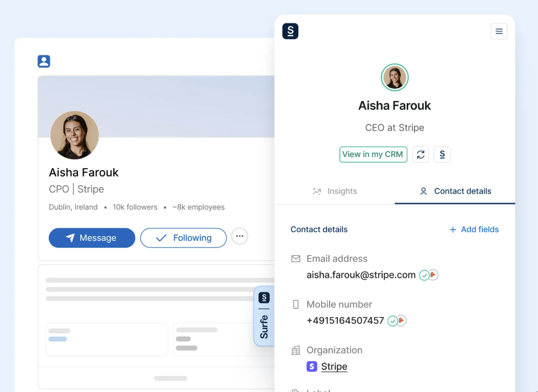Click the verified checkmark next to email
The image size is (538, 392).
click(424, 275)
